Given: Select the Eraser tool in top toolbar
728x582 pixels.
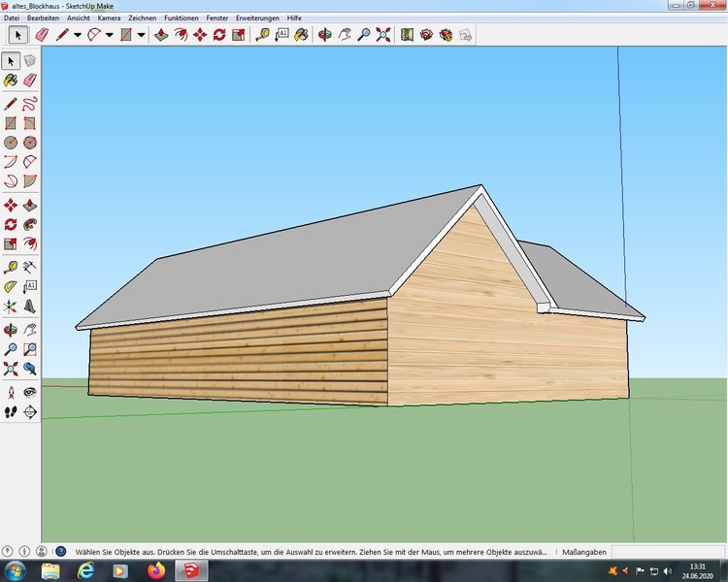Looking at the screenshot, I should click(41, 35).
